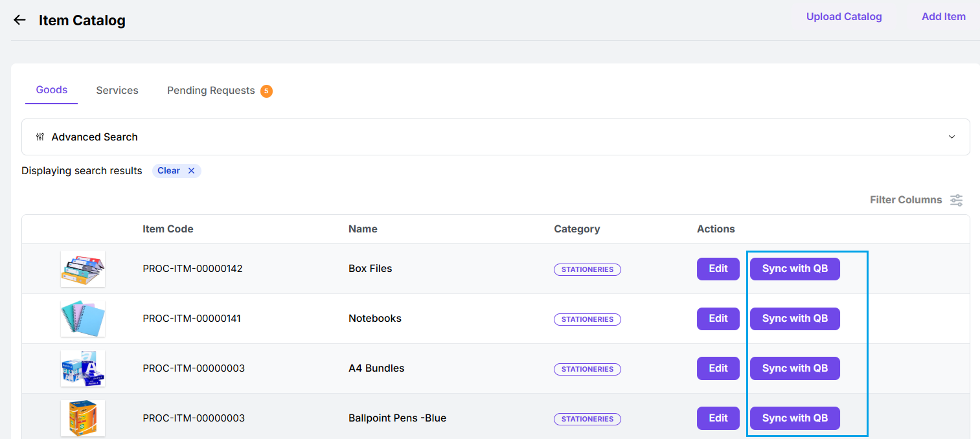
Task: Select item code PROC-ITM-00000141
Action: tap(192, 319)
